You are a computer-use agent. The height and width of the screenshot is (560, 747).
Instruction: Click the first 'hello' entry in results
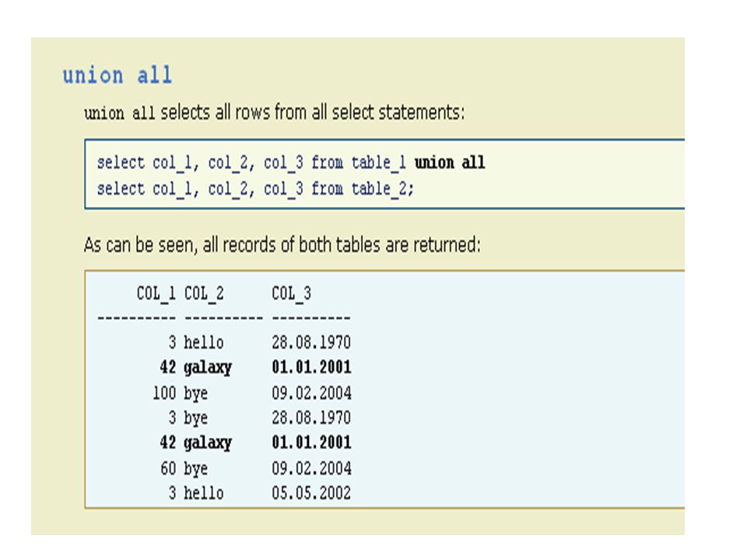point(203,342)
